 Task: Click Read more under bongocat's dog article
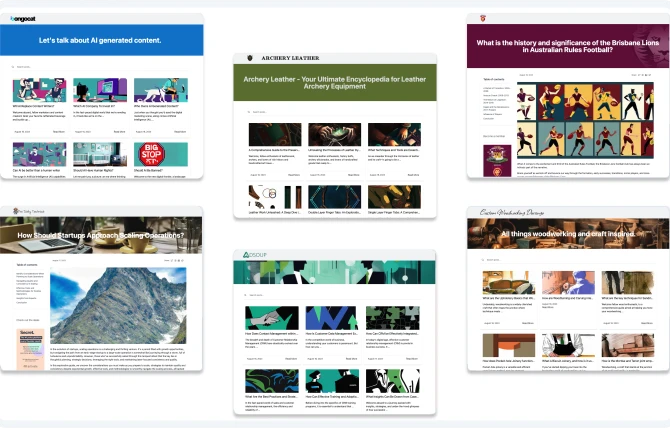(180, 132)
